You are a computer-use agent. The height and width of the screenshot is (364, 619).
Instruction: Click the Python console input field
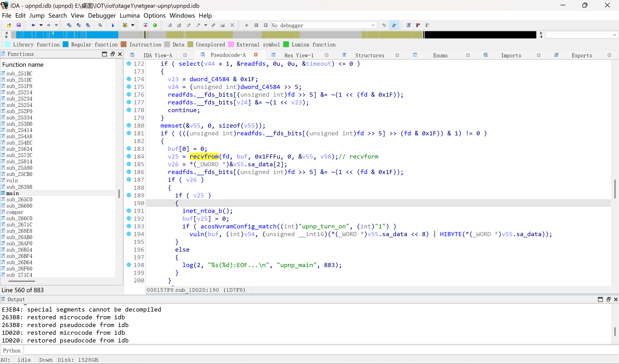coord(321,350)
